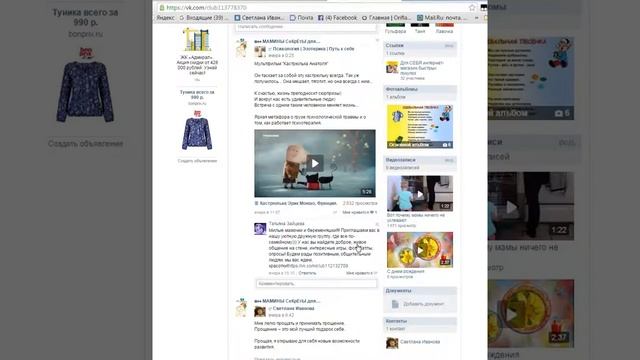Like Татьяна Зайцева's comment

(x=362, y=273)
